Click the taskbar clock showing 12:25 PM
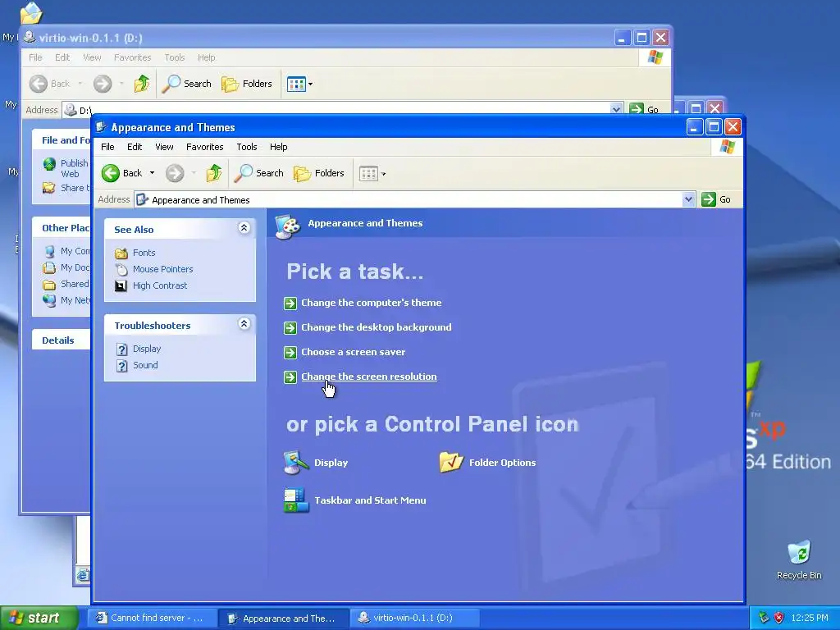This screenshot has width=840, height=630. pos(810,618)
